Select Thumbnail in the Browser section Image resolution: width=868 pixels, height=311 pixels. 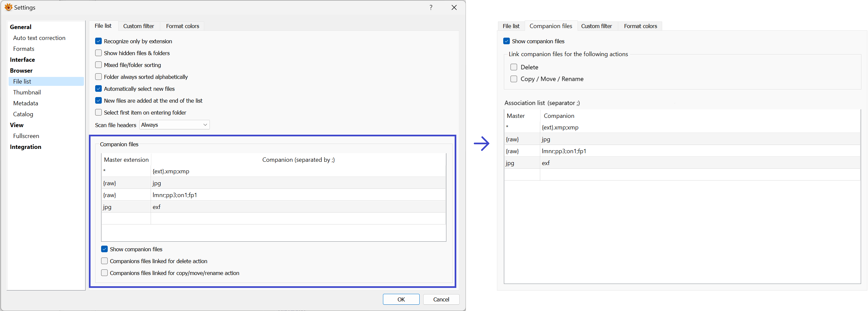[27, 92]
